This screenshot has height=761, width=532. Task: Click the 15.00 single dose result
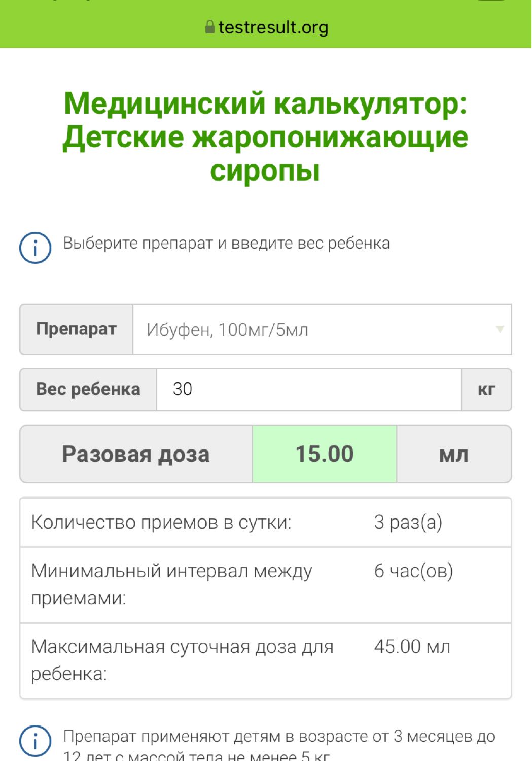(325, 454)
